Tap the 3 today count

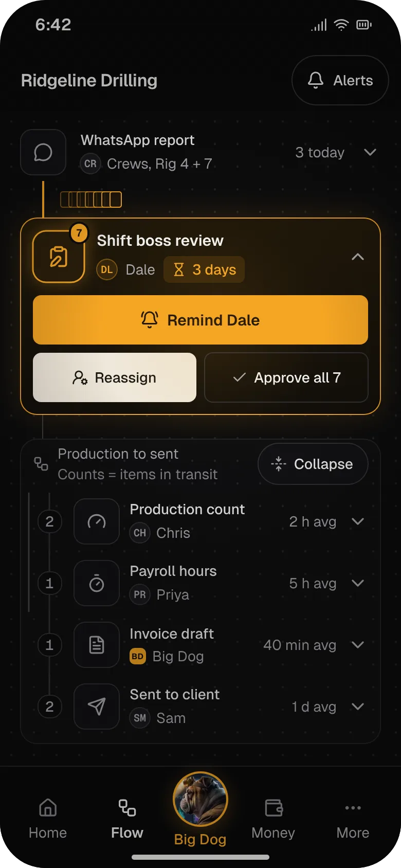320,153
